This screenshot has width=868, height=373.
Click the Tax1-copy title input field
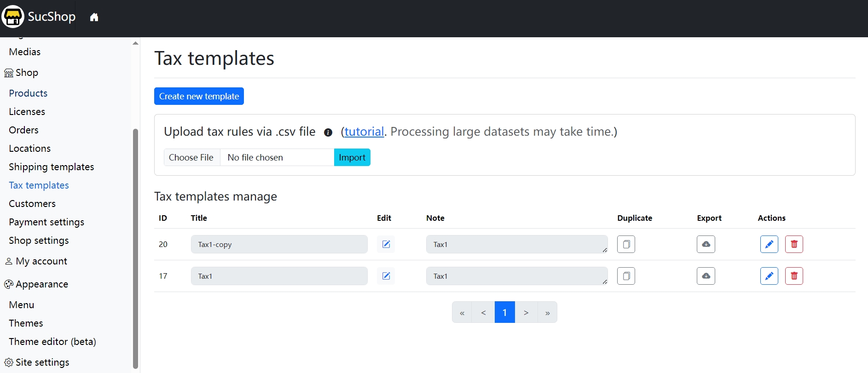click(x=279, y=244)
